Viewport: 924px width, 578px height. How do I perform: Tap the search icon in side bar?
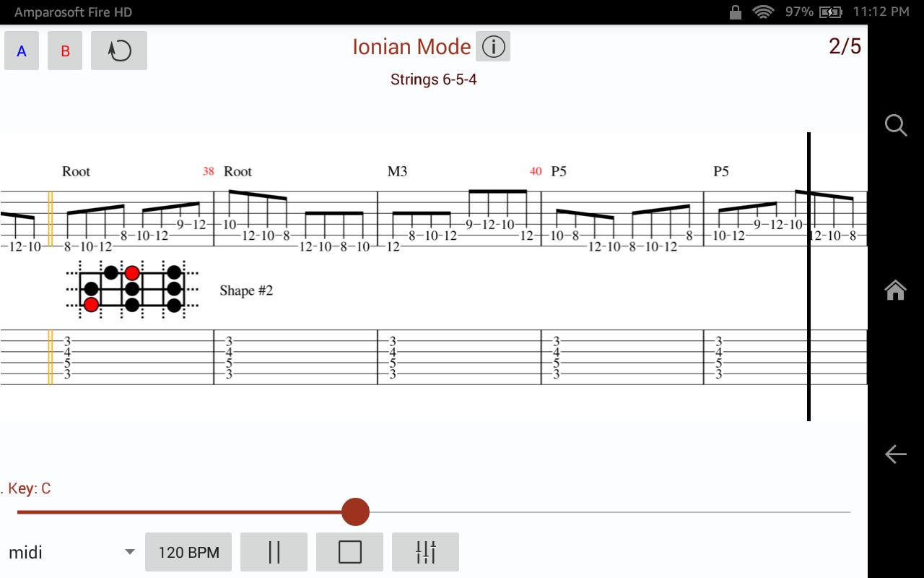tap(896, 125)
